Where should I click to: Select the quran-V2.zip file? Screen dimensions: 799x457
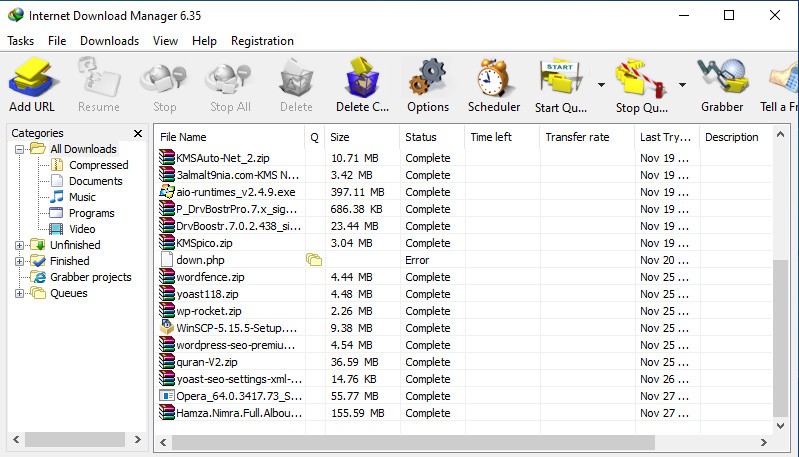[x=207, y=362]
